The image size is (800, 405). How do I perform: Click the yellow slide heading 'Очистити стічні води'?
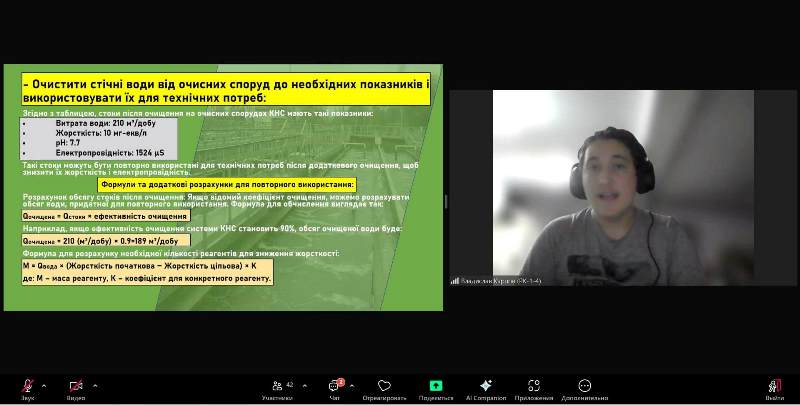[x=226, y=90]
